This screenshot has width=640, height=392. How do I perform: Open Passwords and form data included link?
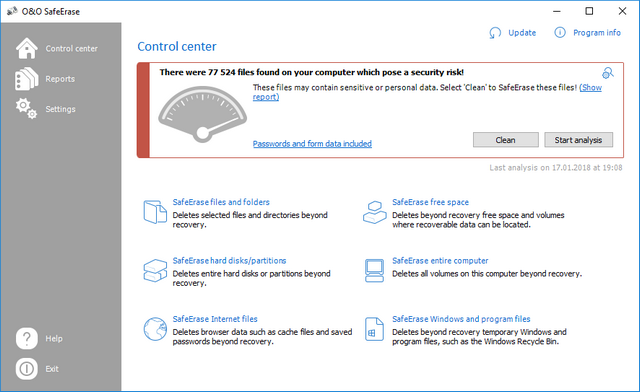tap(312, 144)
